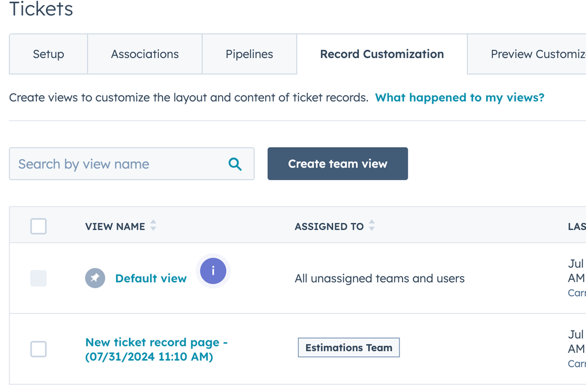
Task: Click the Create team view button
Action: coord(337,164)
